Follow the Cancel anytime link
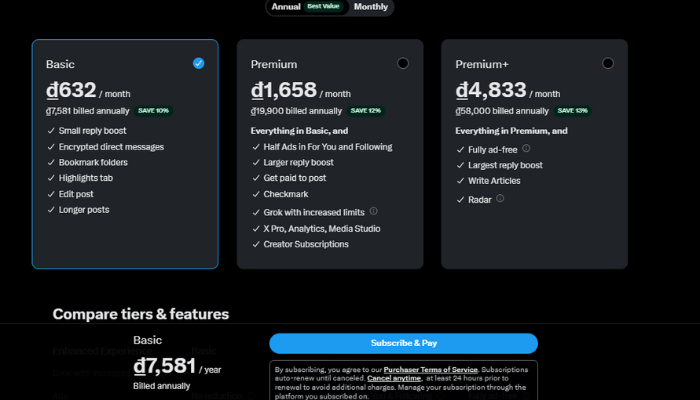The width and height of the screenshot is (700, 400). click(393, 379)
